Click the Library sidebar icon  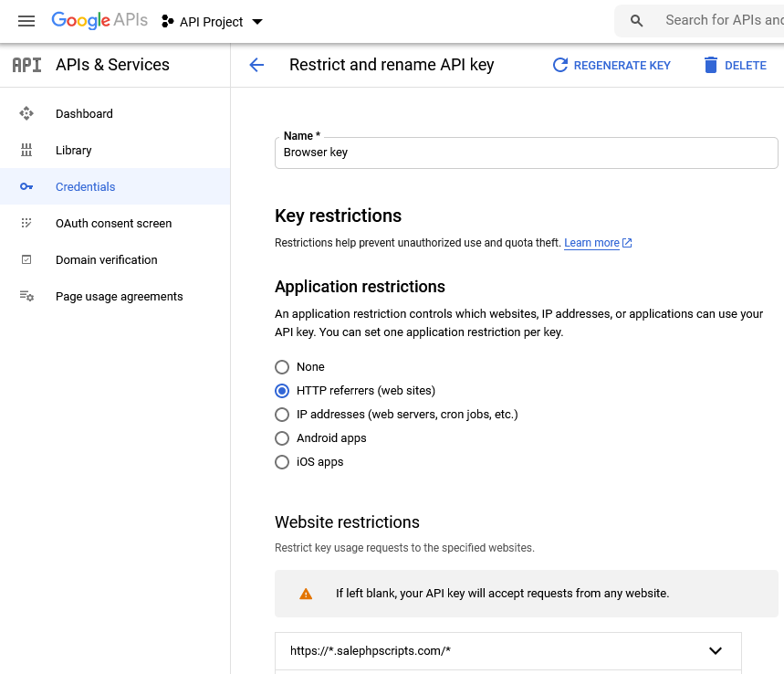coord(26,150)
